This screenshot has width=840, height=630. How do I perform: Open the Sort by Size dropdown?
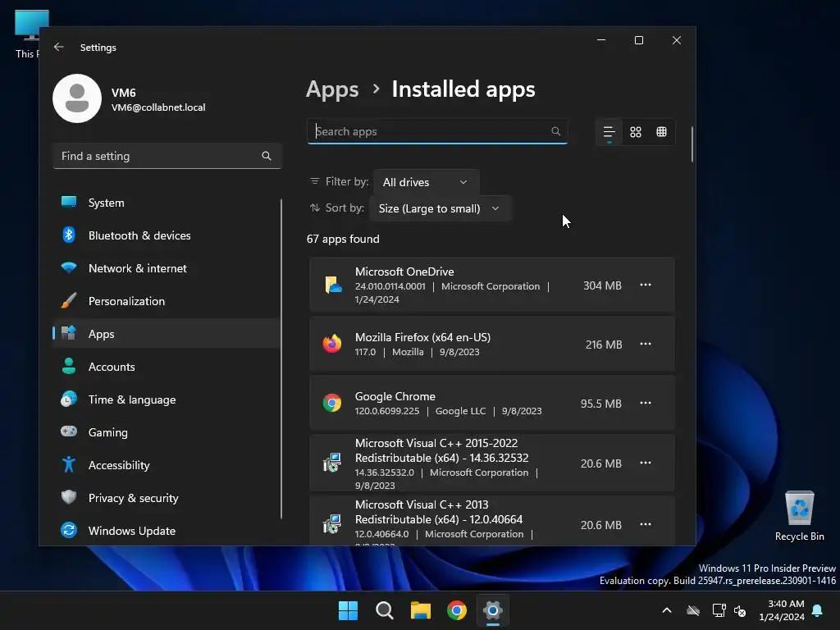[440, 208]
